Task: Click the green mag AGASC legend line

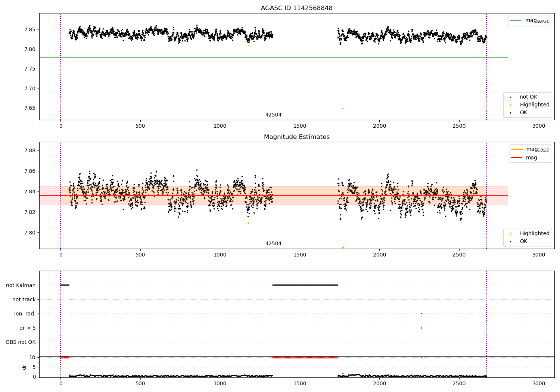Action: 516,21
